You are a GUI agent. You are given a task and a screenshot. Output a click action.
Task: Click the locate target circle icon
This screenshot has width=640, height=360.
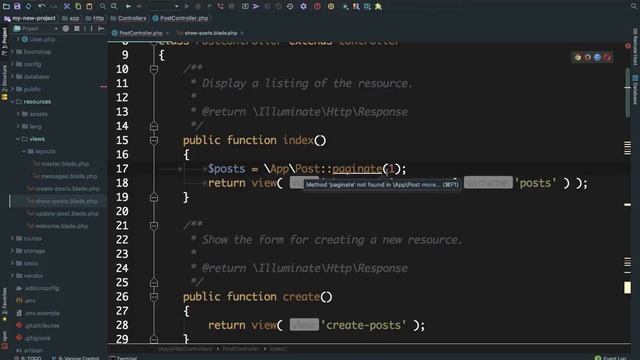pyautogui.click(x=66, y=29)
